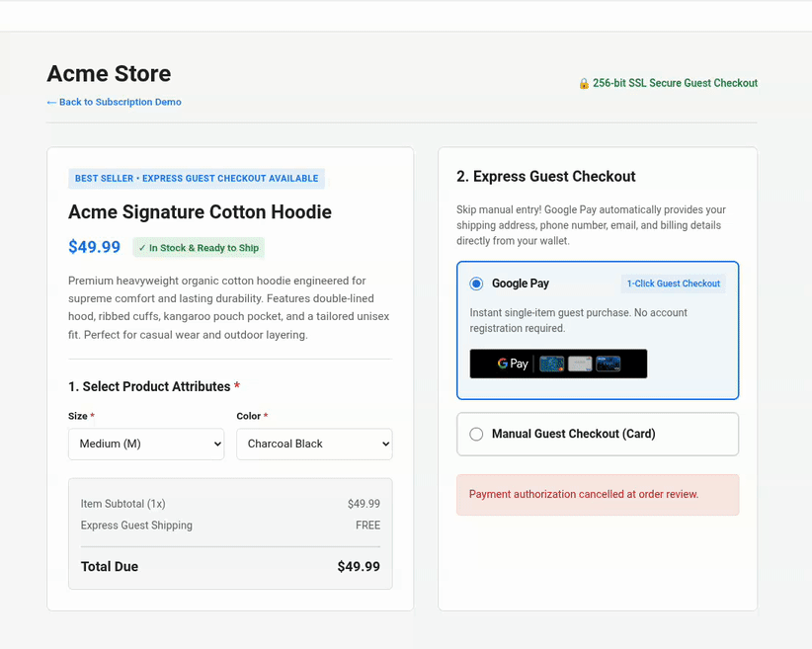Click the Express Guest Shipping label

tap(136, 526)
